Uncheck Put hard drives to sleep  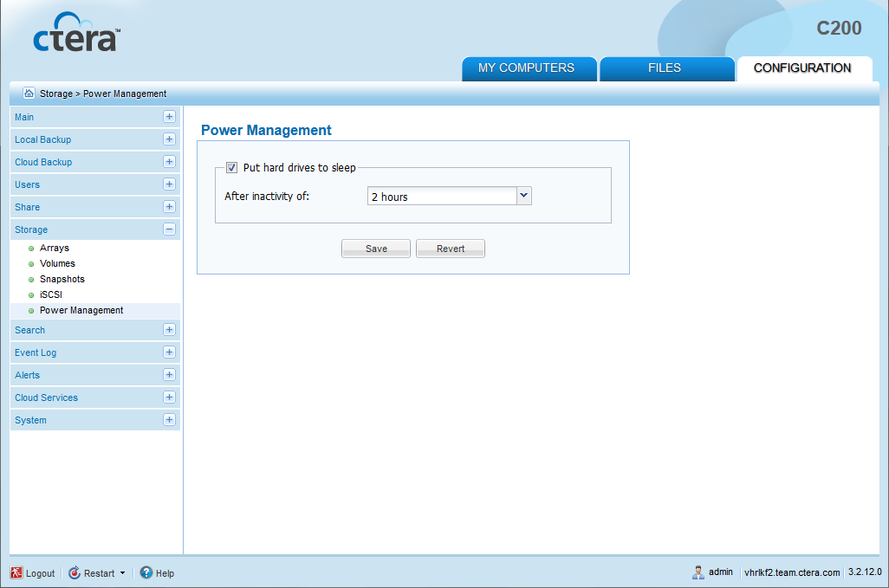[x=231, y=167]
